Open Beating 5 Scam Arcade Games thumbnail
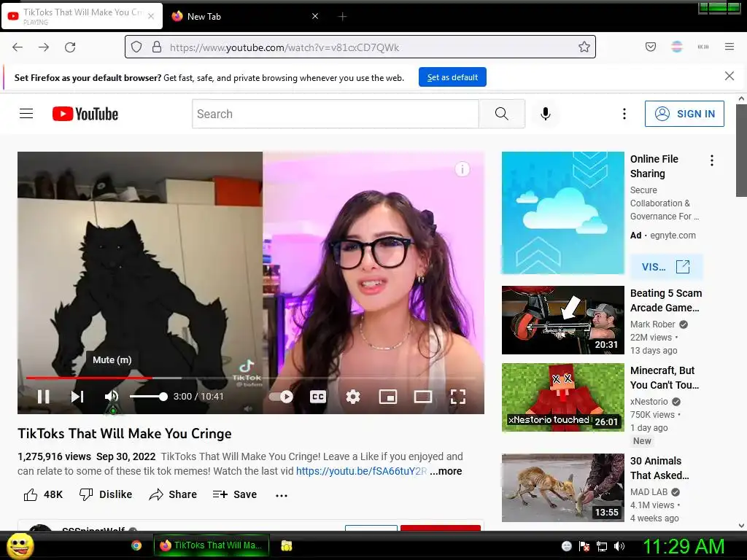 [x=562, y=320]
